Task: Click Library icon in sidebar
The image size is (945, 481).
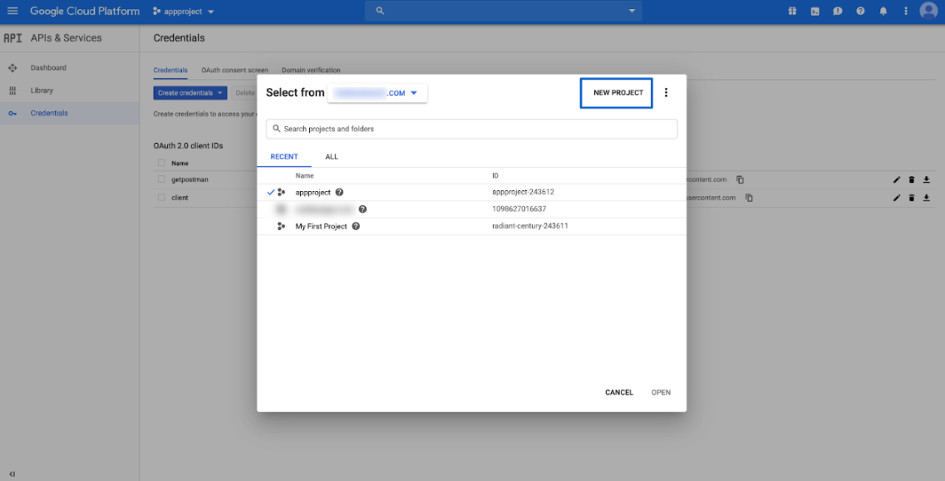Action: [12, 90]
